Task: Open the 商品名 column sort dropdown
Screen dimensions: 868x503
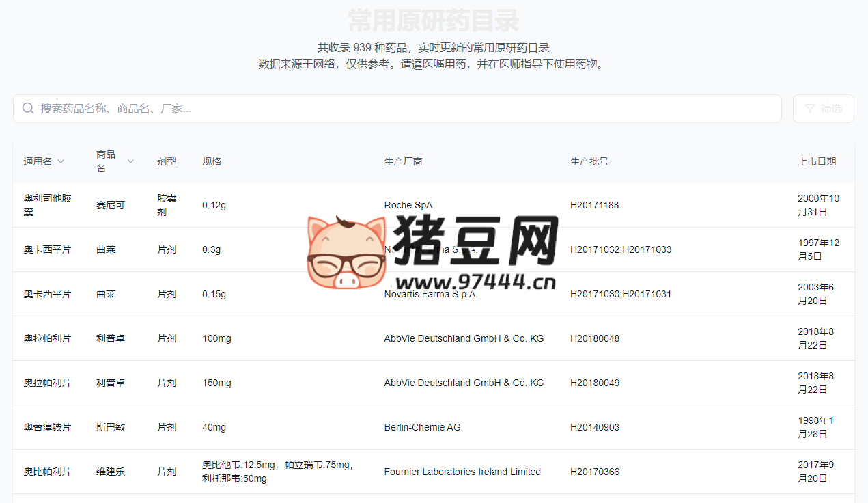Action: click(130, 162)
